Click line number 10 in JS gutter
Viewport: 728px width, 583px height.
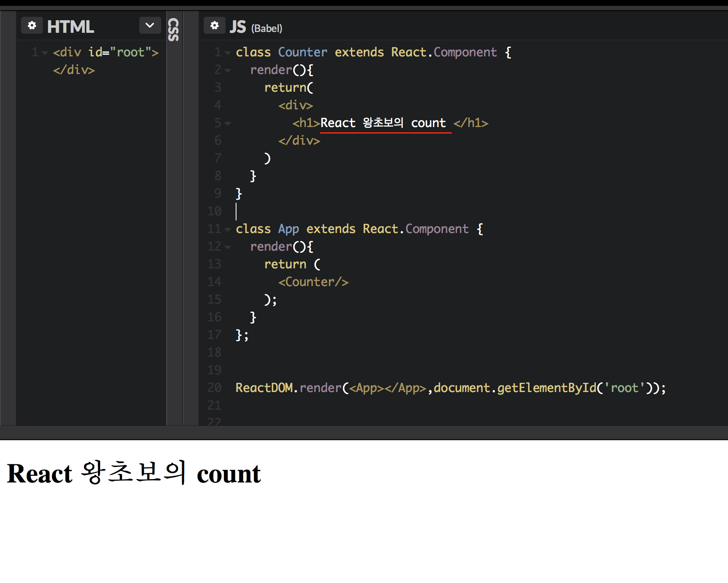(214, 211)
